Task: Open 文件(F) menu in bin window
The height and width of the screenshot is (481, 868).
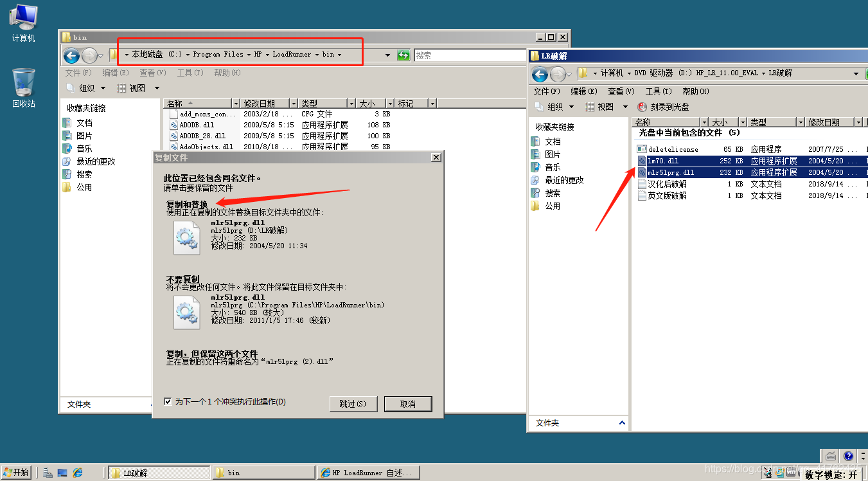Action: [x=78, y=73]
